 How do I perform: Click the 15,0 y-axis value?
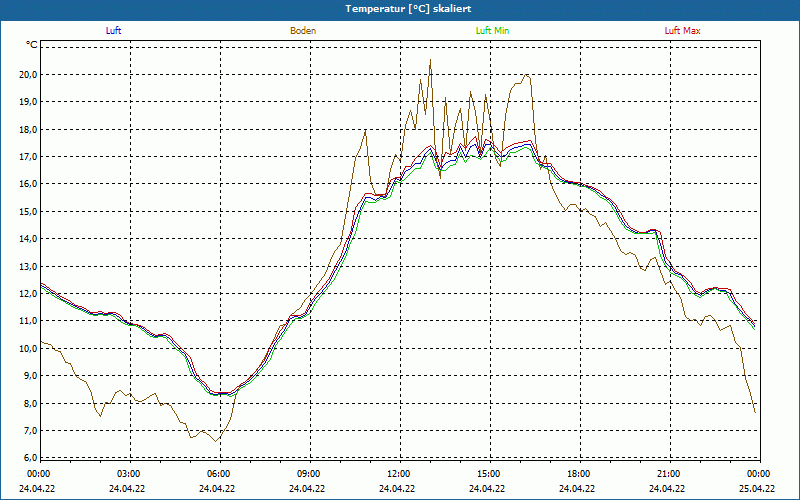point(29,211)
